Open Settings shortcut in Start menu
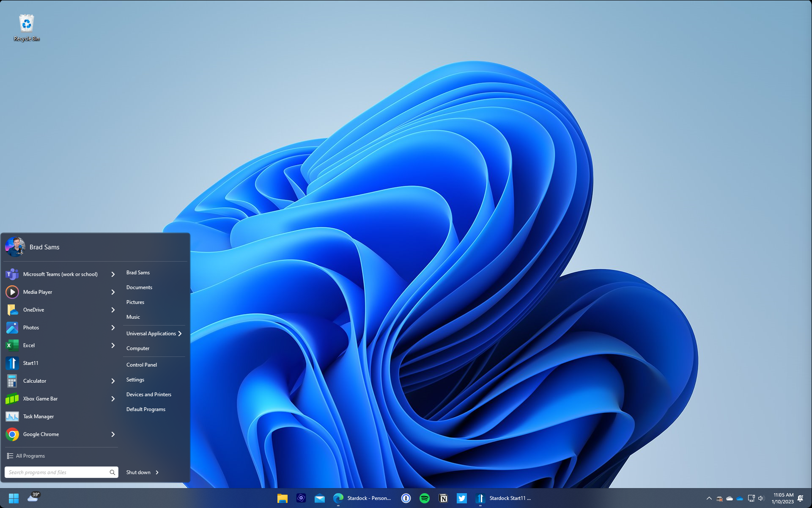 (136, 379)
